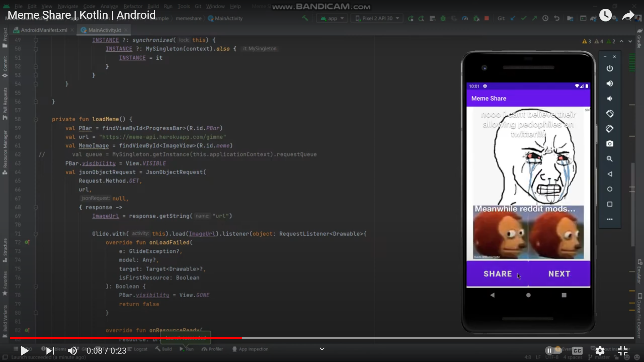Viewport: 644px width, 362px height.
Task: Click the YouTube Watch Later clock icon
Action: coord(605,15)
